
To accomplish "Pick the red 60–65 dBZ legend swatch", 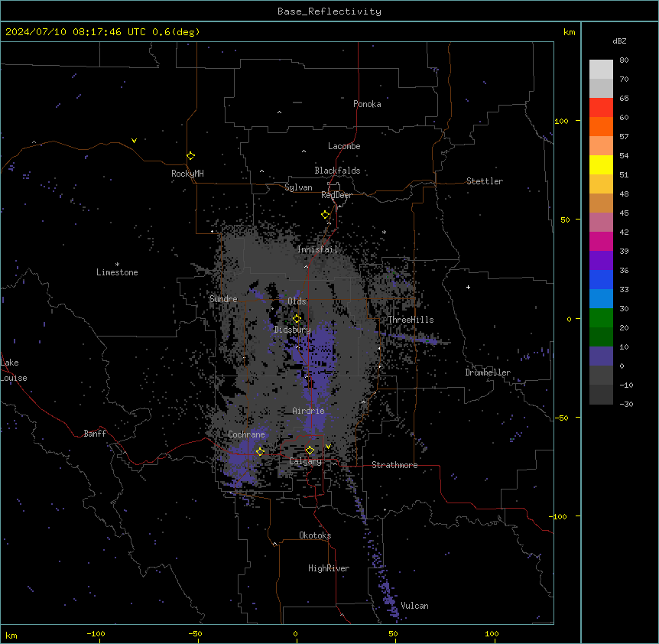I will click(x=601, y=108).
